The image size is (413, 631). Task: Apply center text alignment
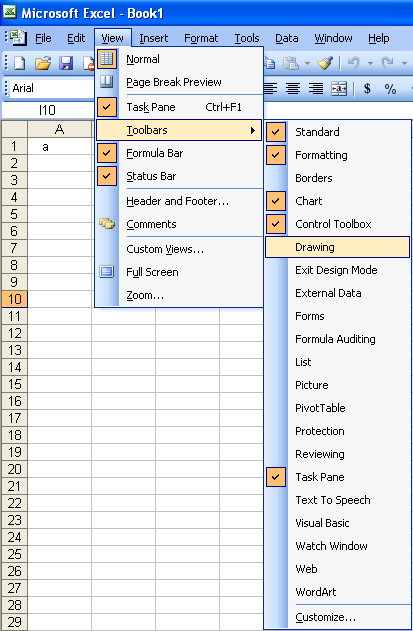(x=293, y=89)
